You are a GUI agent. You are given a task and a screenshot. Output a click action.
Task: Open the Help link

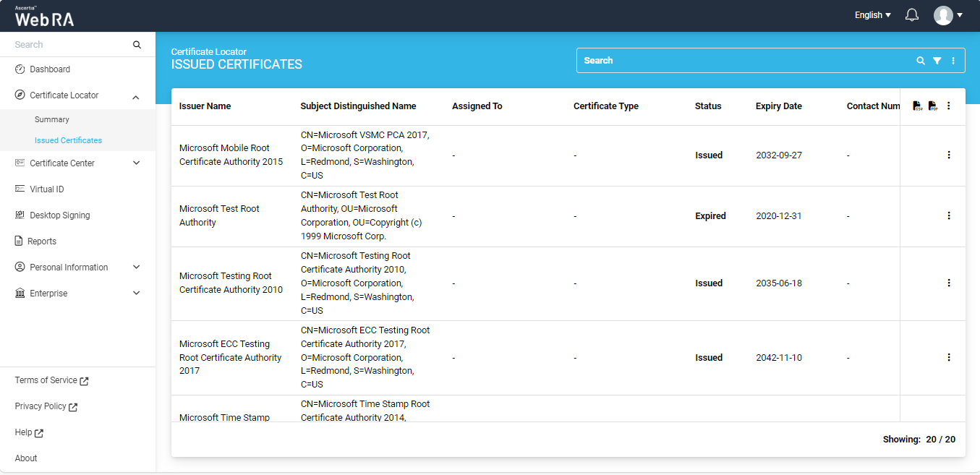coord(23,432)
